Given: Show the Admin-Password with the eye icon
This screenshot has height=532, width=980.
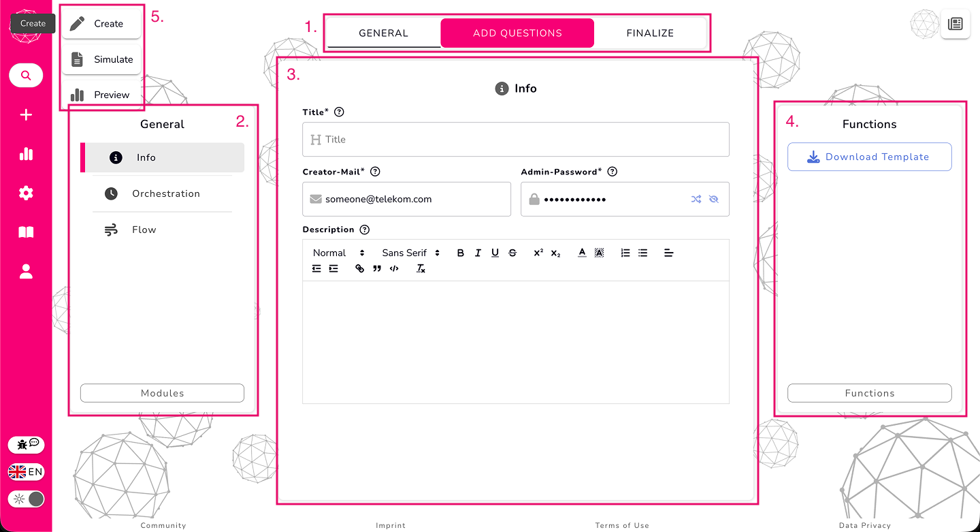Looking at the screenshot, I should pos(713,199).
